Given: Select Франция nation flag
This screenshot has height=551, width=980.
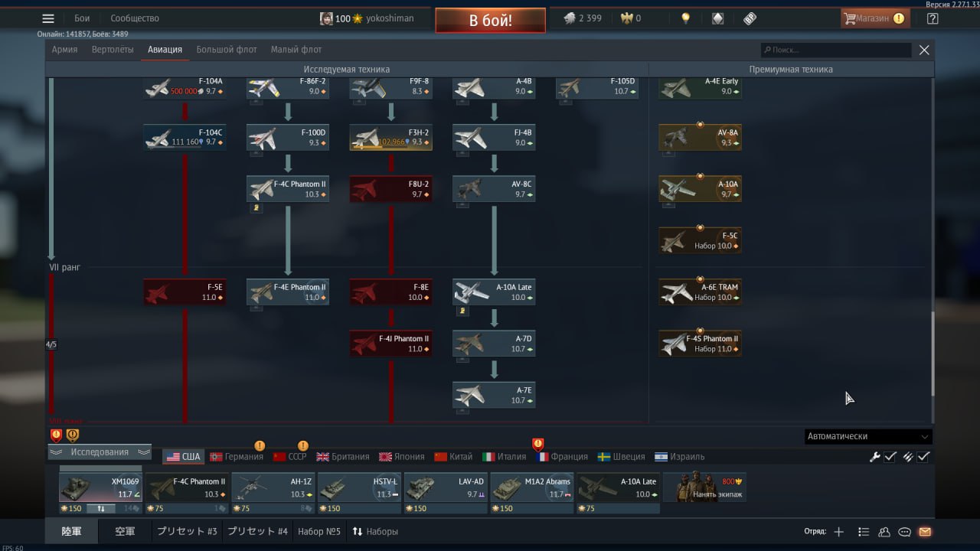Looking at the screenshot, I should coord(562,457).
